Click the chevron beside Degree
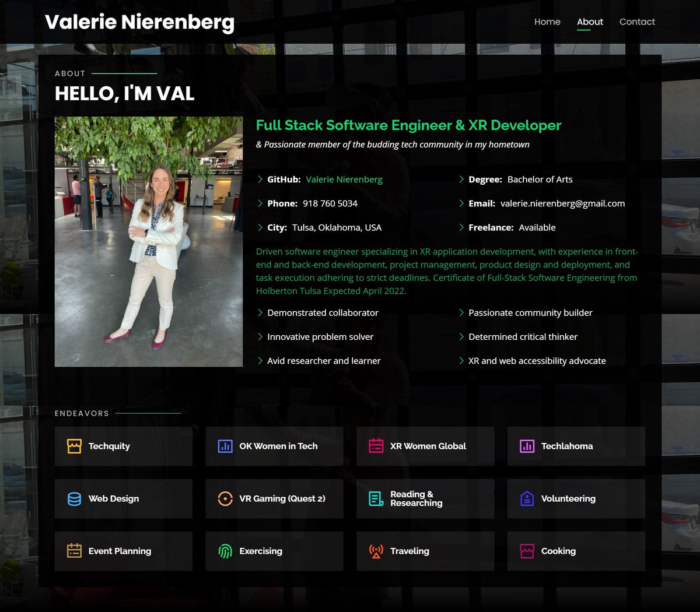The height and width of the screenshot is (612, 700). tap(461, 180)
